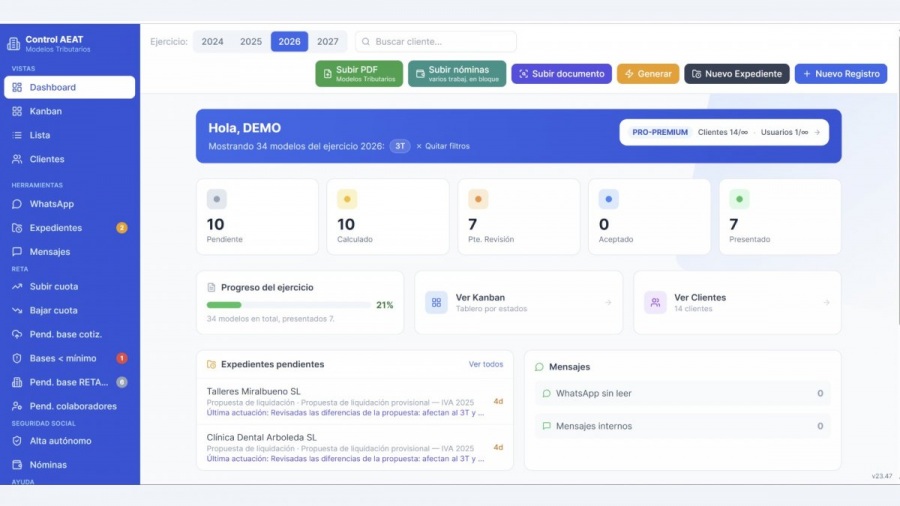Click the gray Pend. base RETA badge

click(122, 382)
